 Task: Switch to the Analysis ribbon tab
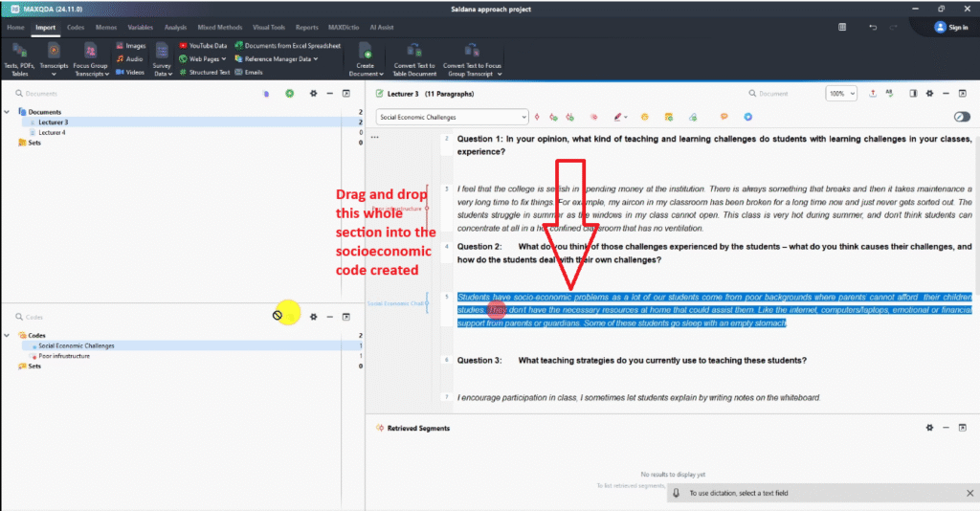pyautogui.click(x=175, y=28)
